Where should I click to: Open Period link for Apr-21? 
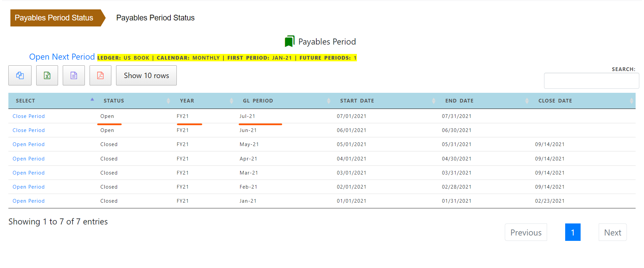pyautogui.click(x=29, y=159)
